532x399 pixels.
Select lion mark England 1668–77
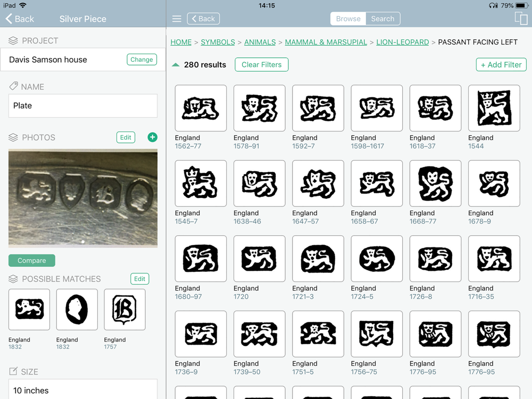click(x=435, y=183)
